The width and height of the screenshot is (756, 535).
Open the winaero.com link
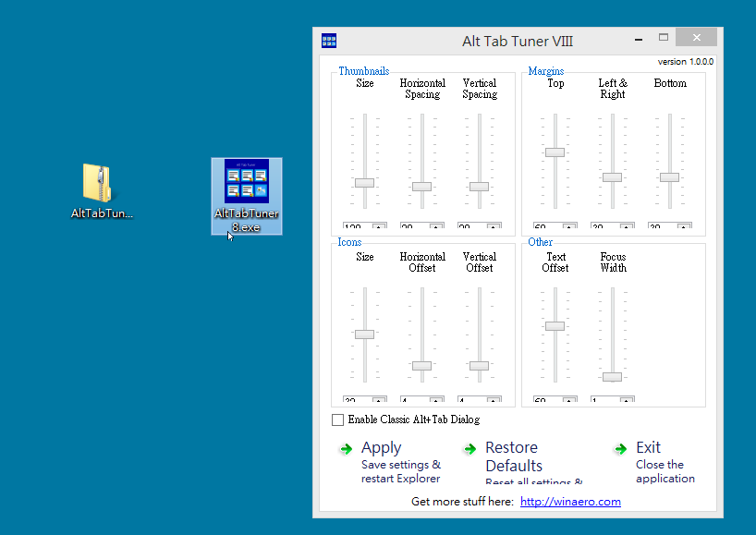(x=570, y=502)
